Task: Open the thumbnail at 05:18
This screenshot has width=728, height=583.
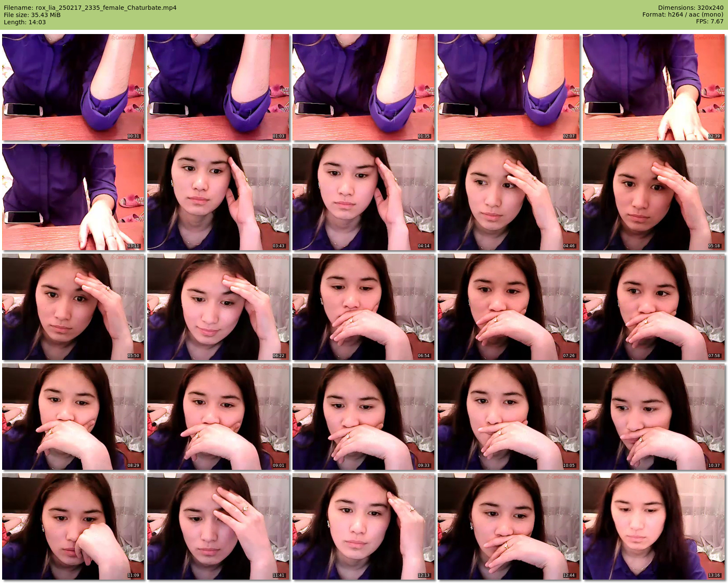Action: 653,197
